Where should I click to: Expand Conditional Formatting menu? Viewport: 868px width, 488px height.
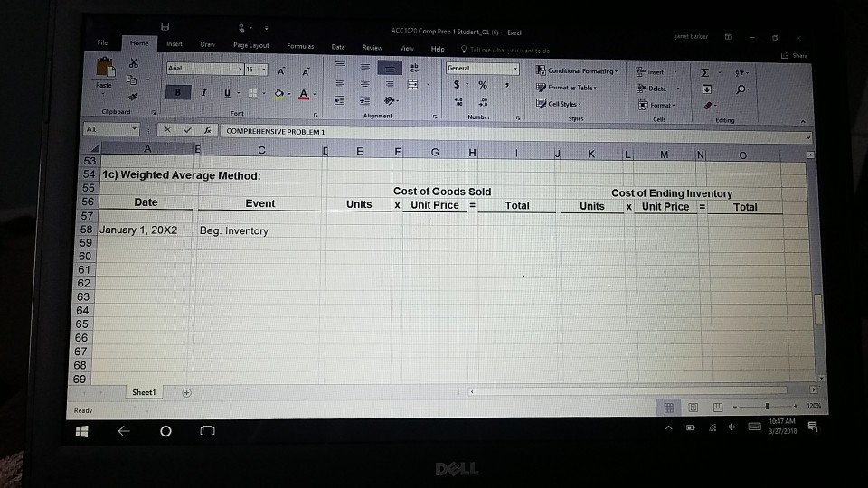click(576, 70)
